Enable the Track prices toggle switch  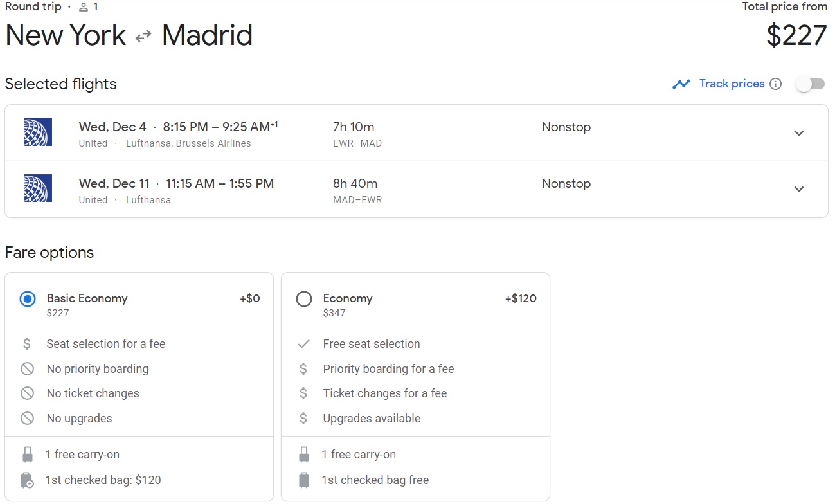[810, 84]
